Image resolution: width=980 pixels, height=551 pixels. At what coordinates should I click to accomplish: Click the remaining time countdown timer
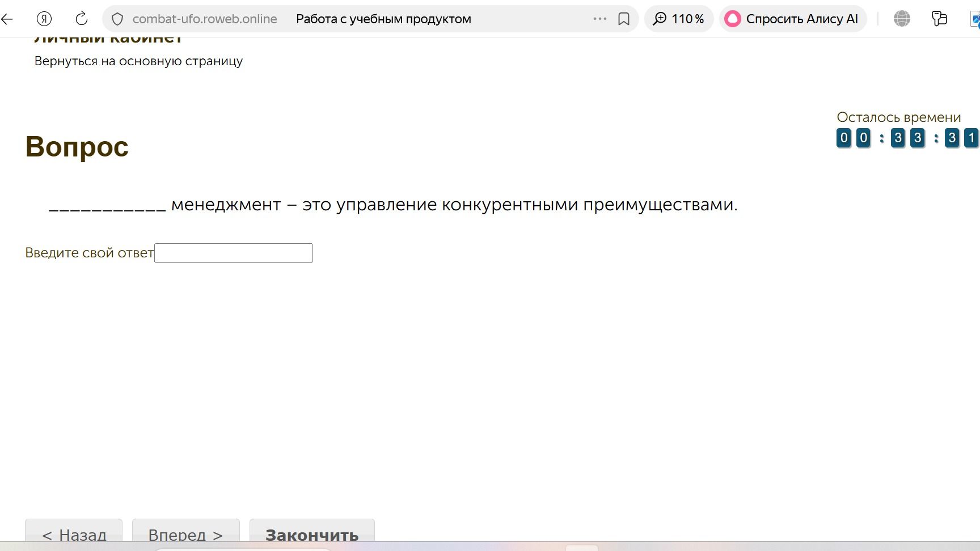pyautogui.click(x=907, y=138)
